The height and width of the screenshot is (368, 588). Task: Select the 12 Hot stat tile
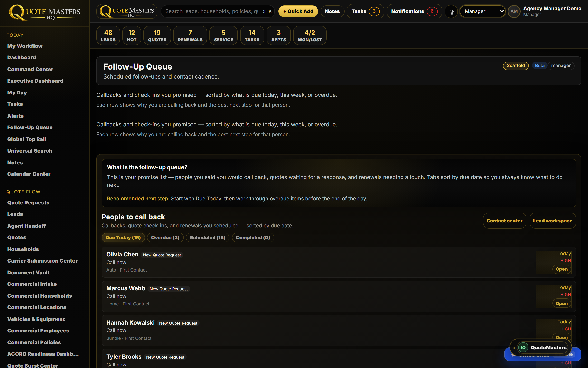point(132,36)
